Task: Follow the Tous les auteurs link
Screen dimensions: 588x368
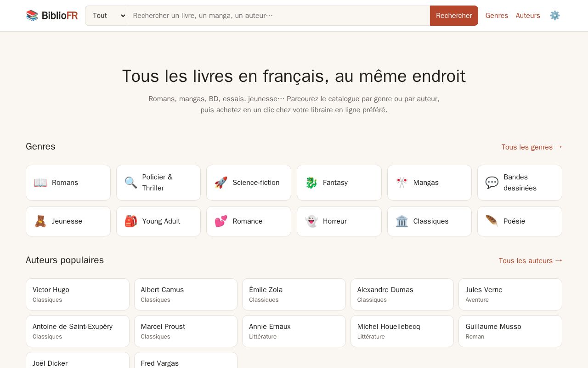Action: (531, 261)
